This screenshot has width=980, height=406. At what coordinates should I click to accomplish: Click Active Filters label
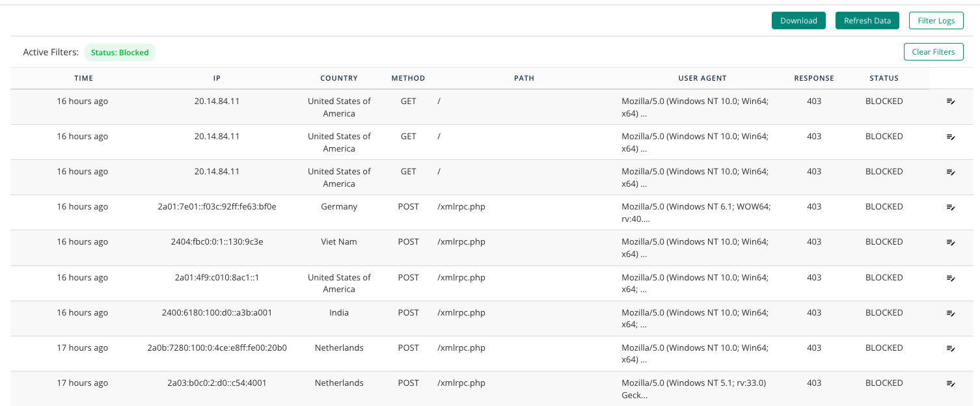tap(51, 53)
